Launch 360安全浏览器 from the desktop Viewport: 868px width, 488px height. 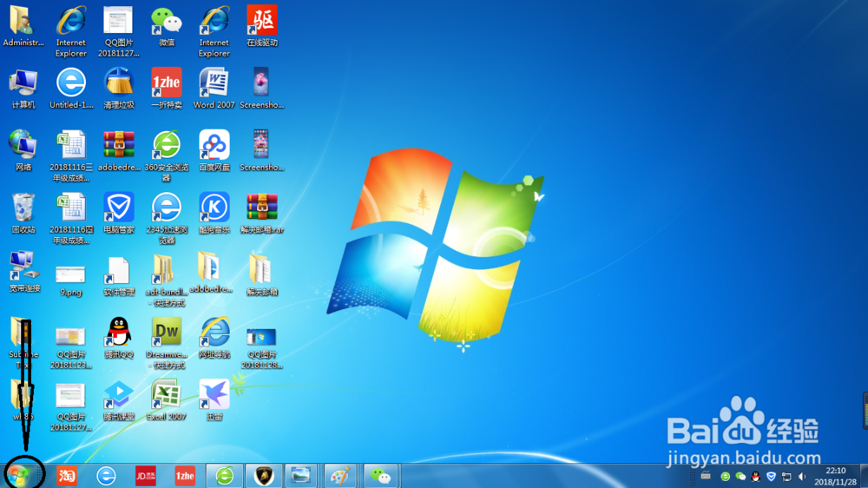click(166, 156)
